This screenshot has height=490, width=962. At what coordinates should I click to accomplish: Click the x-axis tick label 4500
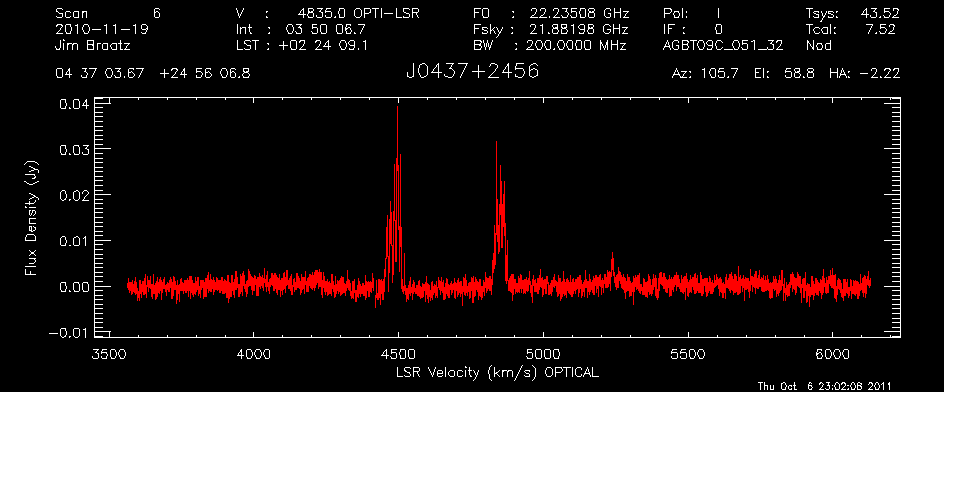click(398, 354)
